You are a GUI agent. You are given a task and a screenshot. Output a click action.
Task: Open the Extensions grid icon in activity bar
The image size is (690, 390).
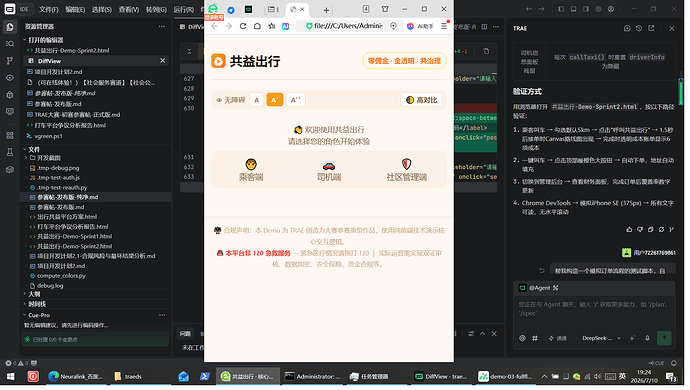10,136
